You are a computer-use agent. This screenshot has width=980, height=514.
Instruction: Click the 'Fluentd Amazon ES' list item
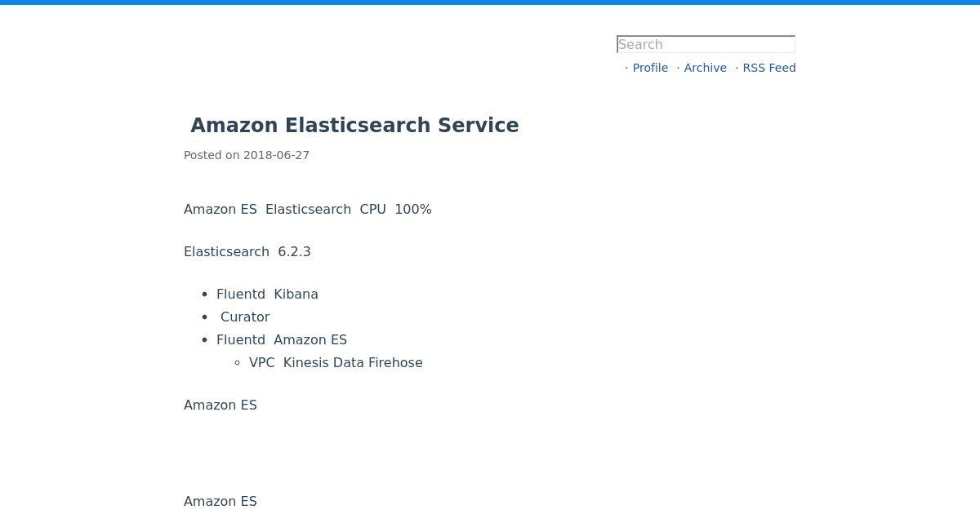(282, 339)
